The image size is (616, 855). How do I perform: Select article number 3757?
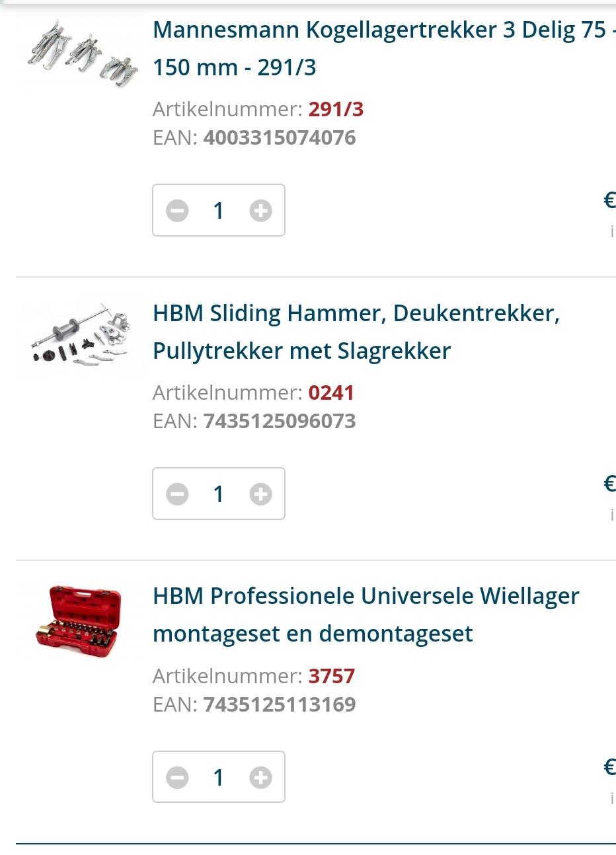click(x=332, y=676)
